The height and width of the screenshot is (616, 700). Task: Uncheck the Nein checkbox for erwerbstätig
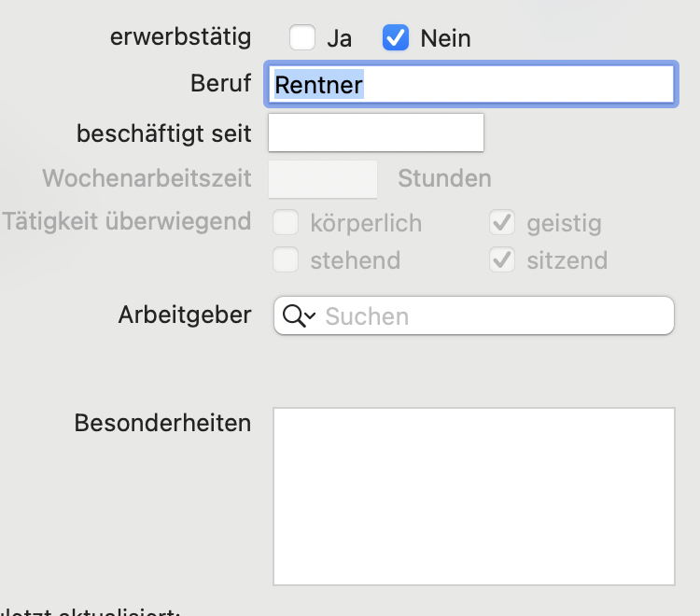(x=396, y=37)
